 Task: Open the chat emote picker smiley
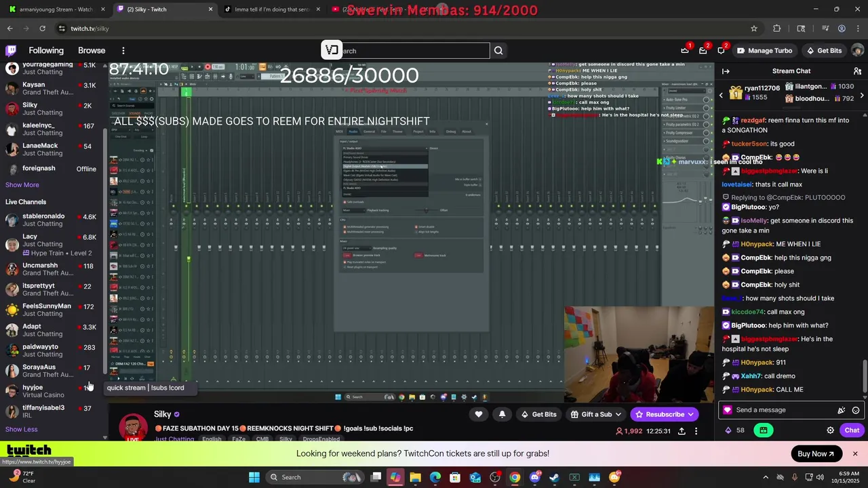856,410
